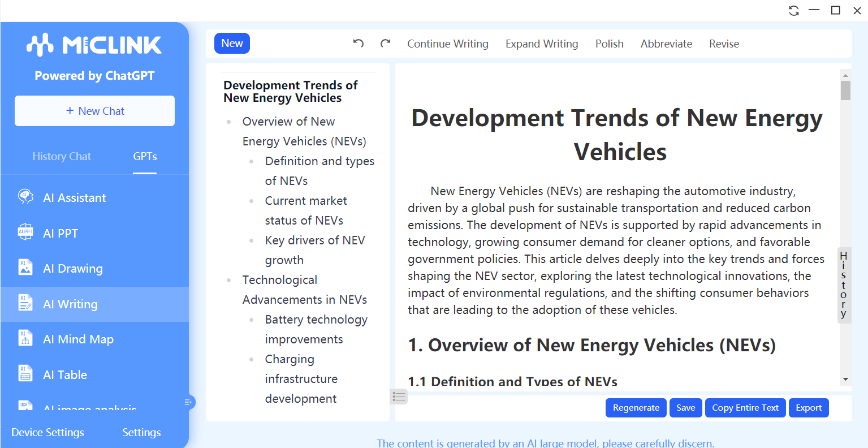Click the MiCLINK logo
868x448 pixels.
pyautogui.click(x=94, y=45)
